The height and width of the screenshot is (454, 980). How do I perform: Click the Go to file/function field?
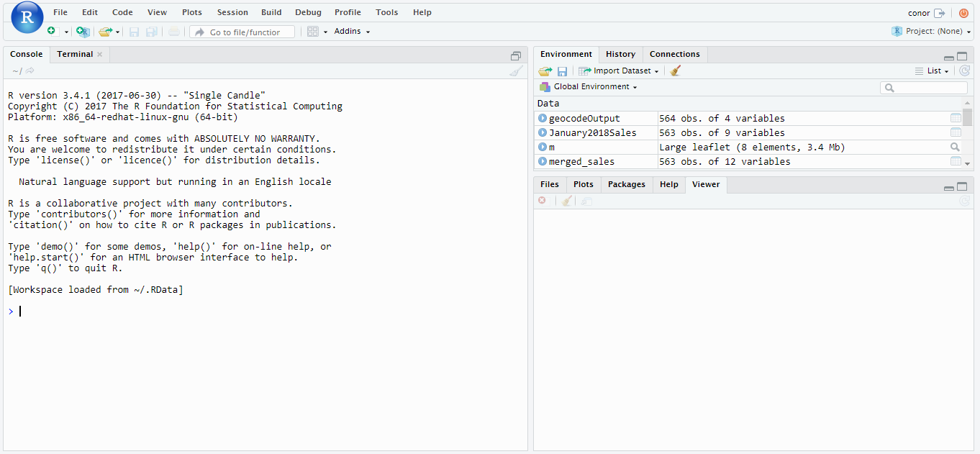point(242,32)
